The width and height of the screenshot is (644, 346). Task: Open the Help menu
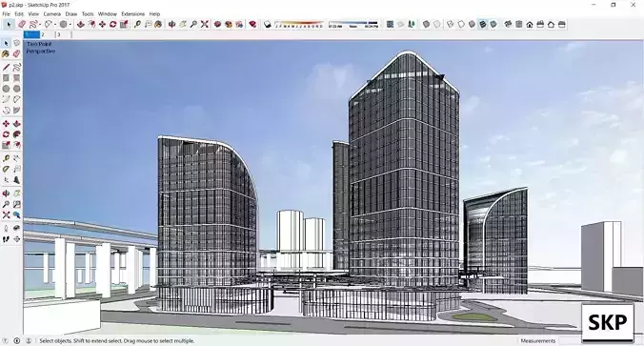[154, 14]
